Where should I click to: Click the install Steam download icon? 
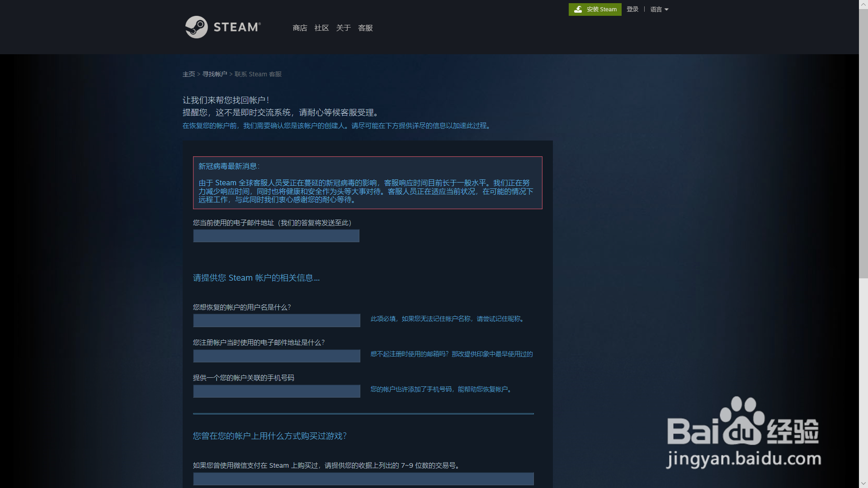tap(578, 9)
